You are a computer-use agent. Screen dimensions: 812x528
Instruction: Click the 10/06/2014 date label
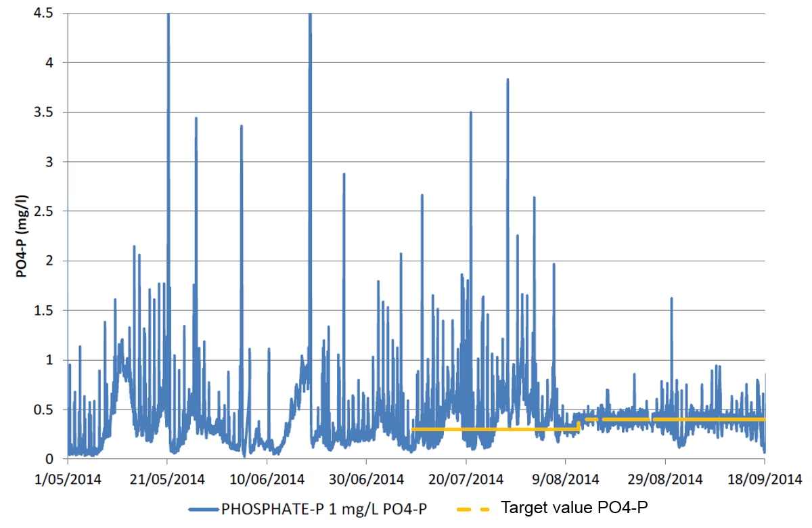(x=267, y=479)
